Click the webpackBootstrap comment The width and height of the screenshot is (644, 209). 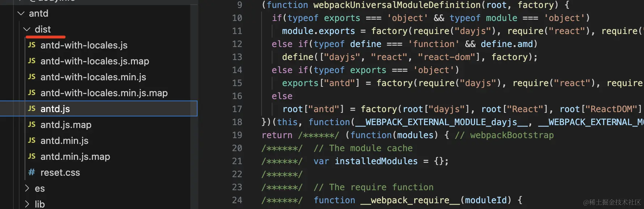pyautogui.click(x=504, y=135)
